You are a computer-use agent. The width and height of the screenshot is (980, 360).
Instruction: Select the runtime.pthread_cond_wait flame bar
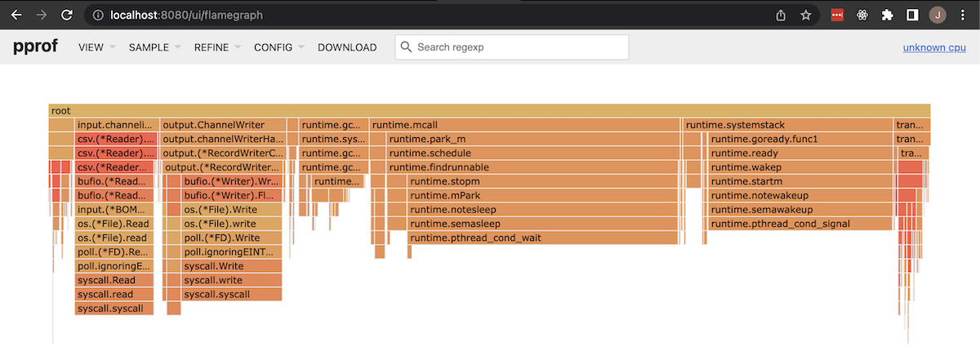pos(542,238)
